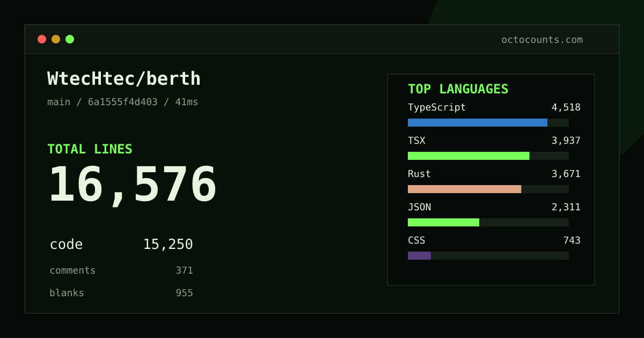
Task: Click the code label
Action: click(x=66, y=245)
